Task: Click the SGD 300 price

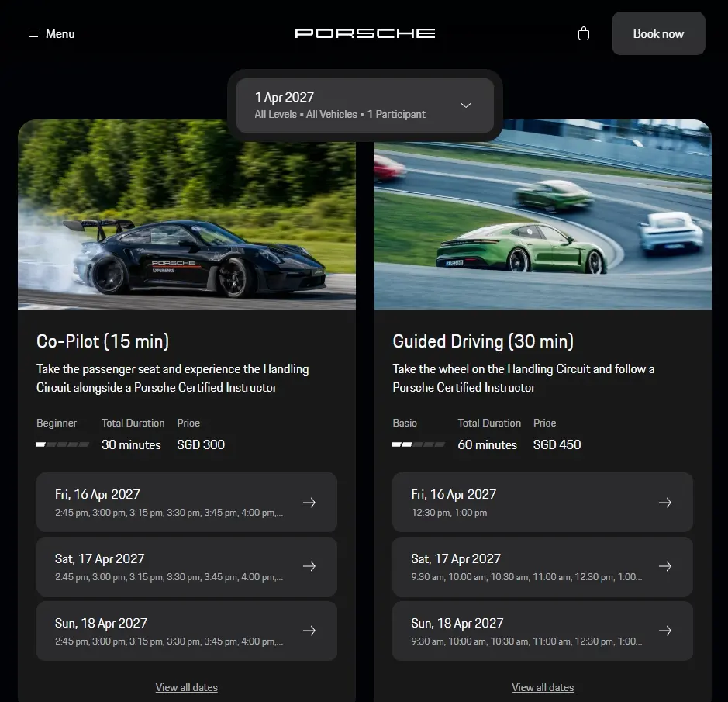Action: click(x=201, y=444)
